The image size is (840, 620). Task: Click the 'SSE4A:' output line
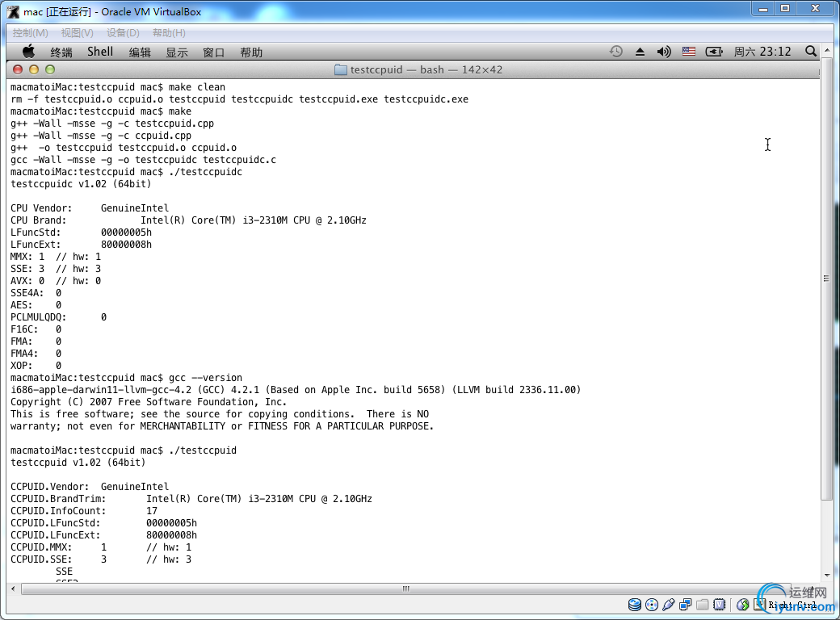[x=36, y=293]
